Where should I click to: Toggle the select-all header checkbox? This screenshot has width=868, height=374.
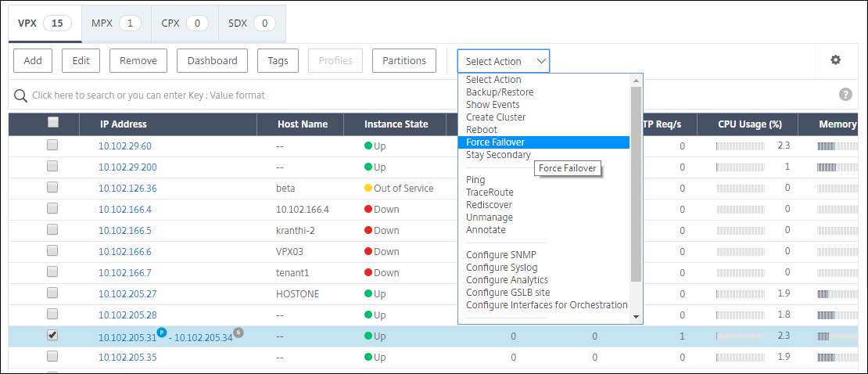(x=52, y=123)
